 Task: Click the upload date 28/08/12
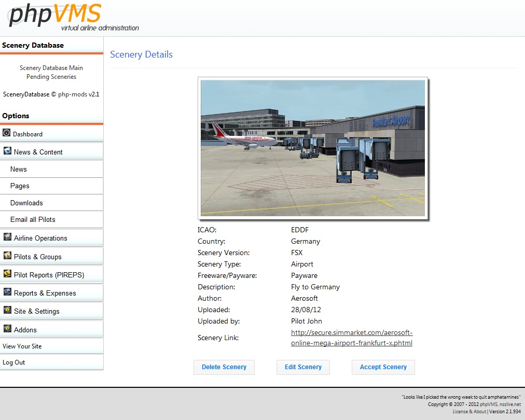[306, 310]
